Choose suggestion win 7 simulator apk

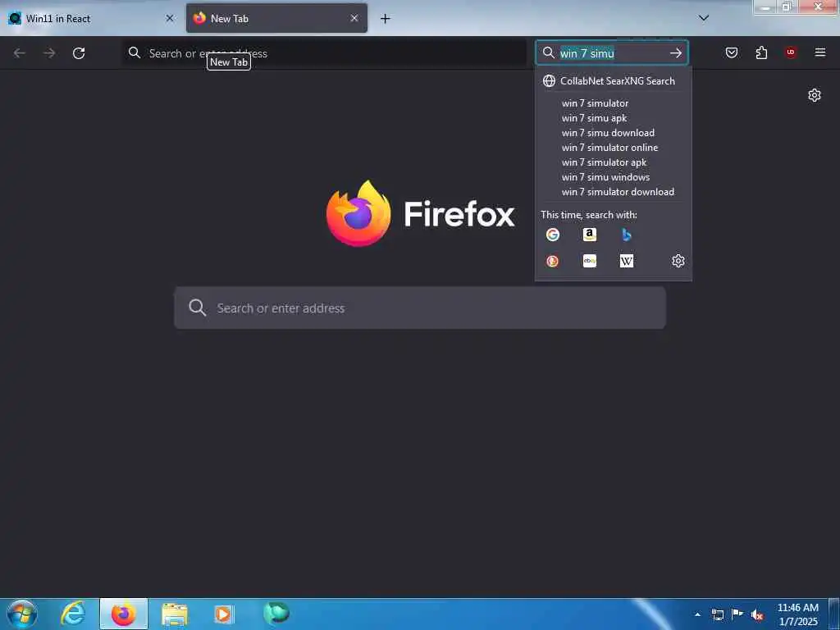(x=614, y=162)
